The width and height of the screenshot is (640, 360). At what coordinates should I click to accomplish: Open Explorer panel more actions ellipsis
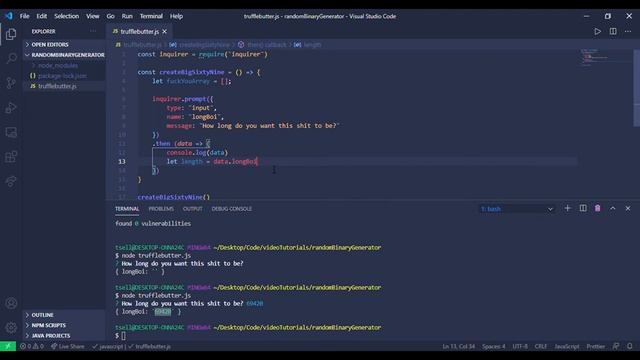click(93, 31)
